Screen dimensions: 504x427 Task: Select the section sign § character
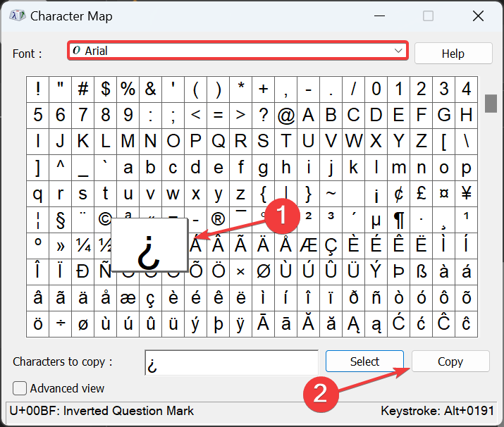[x=61, y=220]
